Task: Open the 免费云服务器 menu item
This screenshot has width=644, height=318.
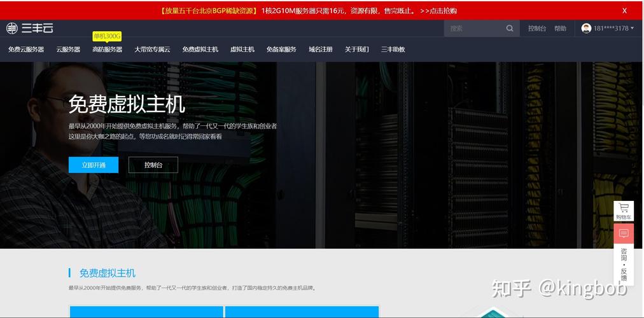Action: coord(26,49)
